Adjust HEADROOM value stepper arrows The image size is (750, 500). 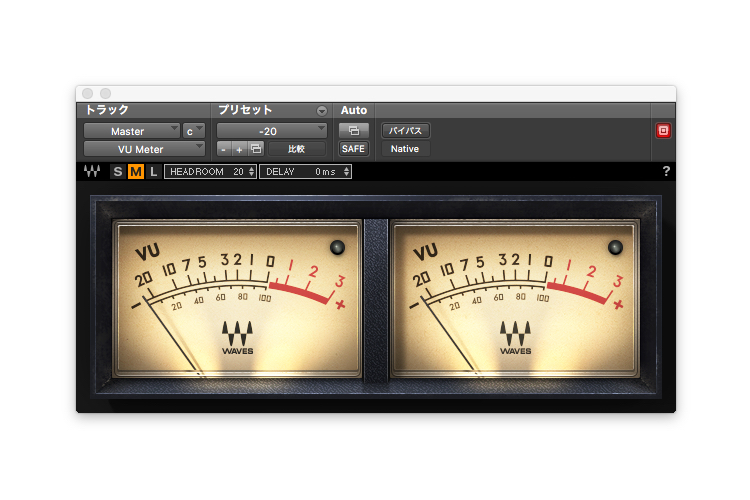pos(252,172)
